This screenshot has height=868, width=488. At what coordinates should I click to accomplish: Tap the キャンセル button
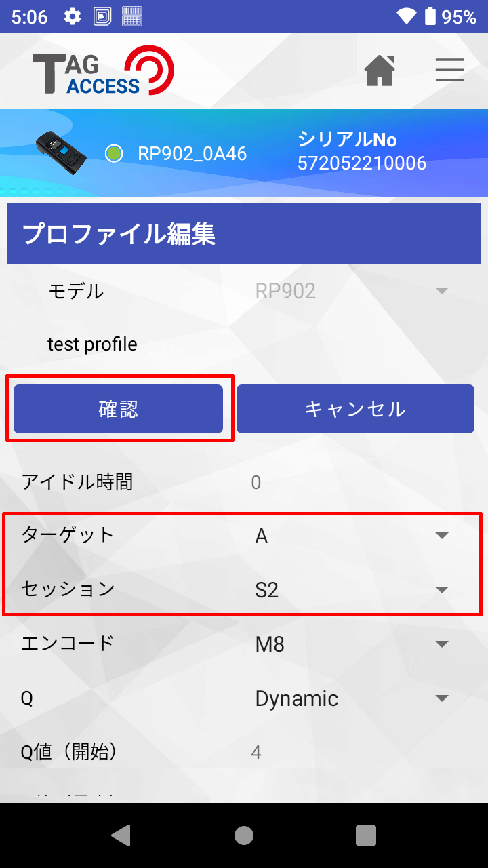tap(355, 409)
